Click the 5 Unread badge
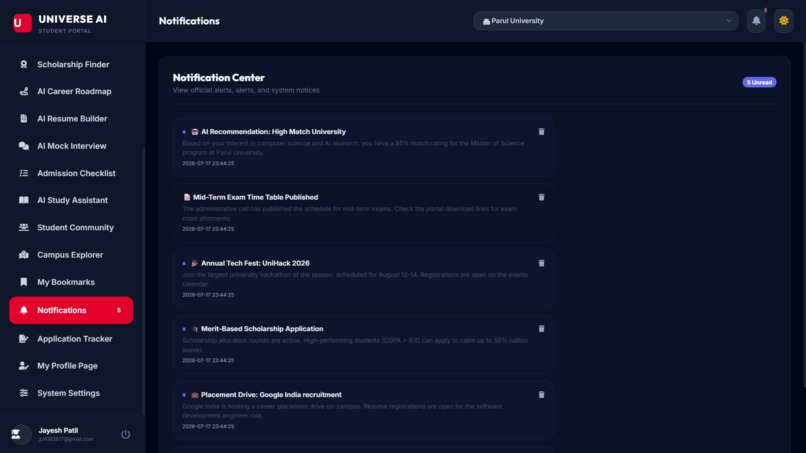The width and height of the screenshot is (806, 453). [759, 82]
